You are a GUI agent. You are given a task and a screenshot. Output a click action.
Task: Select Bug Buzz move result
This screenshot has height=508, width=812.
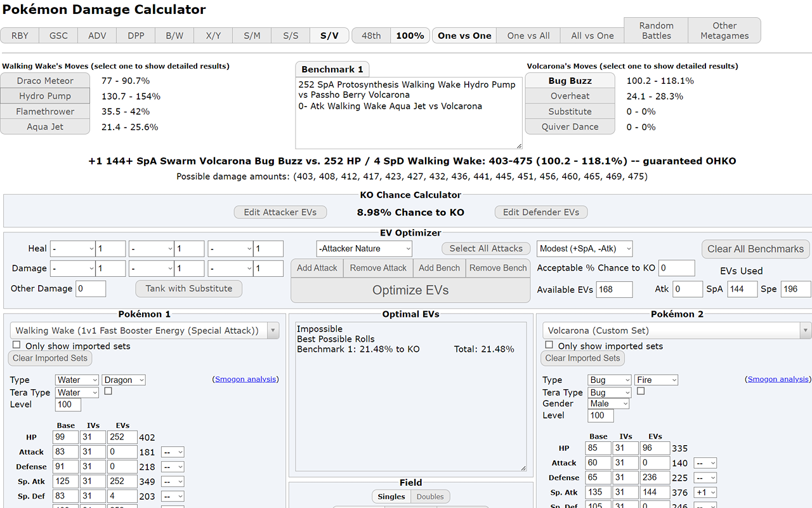570,81
